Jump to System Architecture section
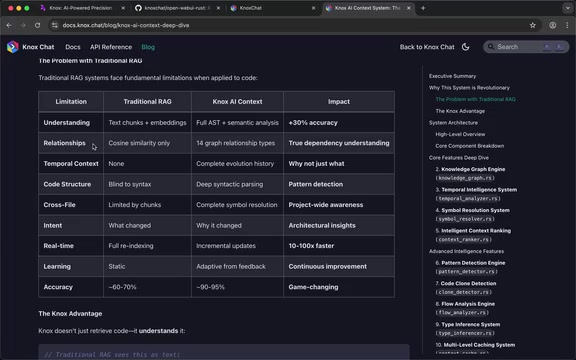576x360 pixels. click(x=453, y=123)
